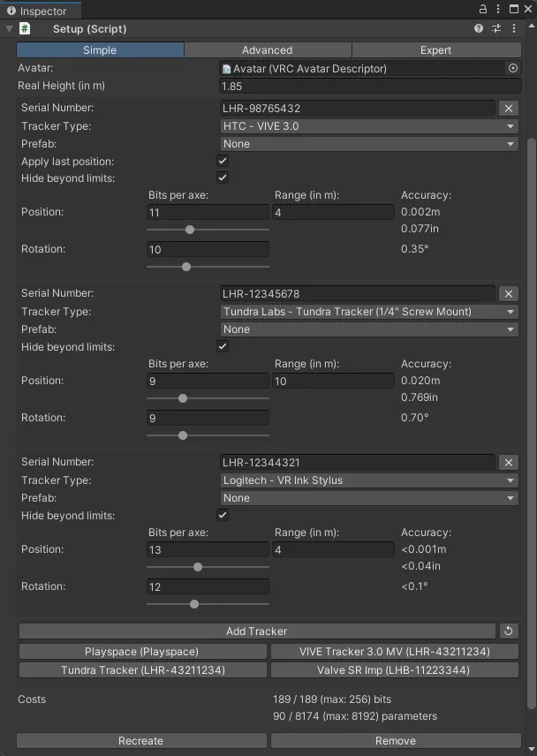Adjust rotation bits slider for LHR-12344321
The image size is (537, 756).
point(208,604)
